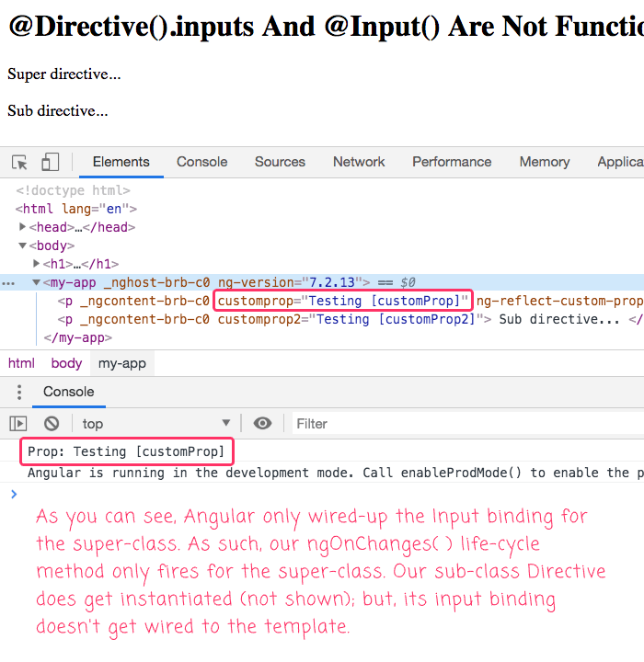Select the "Prop: Testing [customProp]" log message
This screenshot has width=644, height=662.
(126, 451)
